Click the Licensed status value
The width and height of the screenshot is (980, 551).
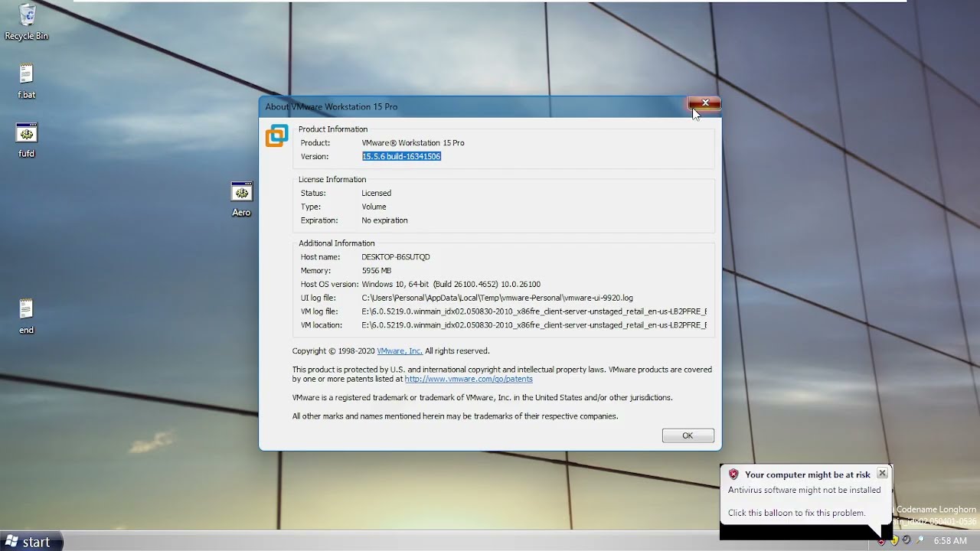[377, 194]
